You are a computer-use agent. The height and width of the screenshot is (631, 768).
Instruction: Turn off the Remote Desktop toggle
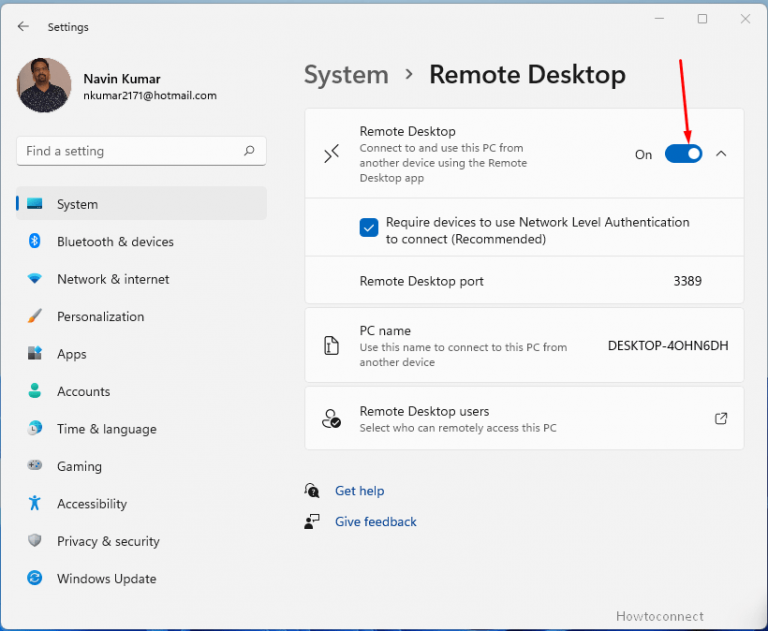coord(683,154)
